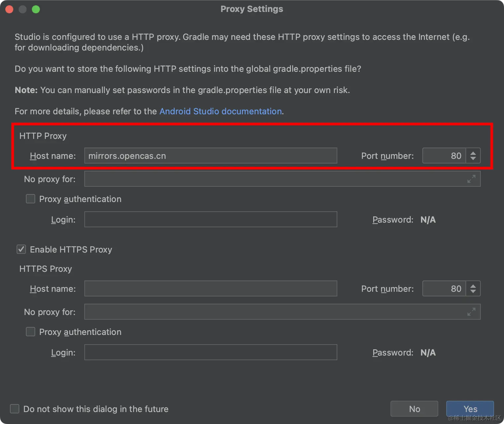Click the HTTP Proxy port number field
The height and width of the screenshot is (424, 504).
[x=444, y=156]
